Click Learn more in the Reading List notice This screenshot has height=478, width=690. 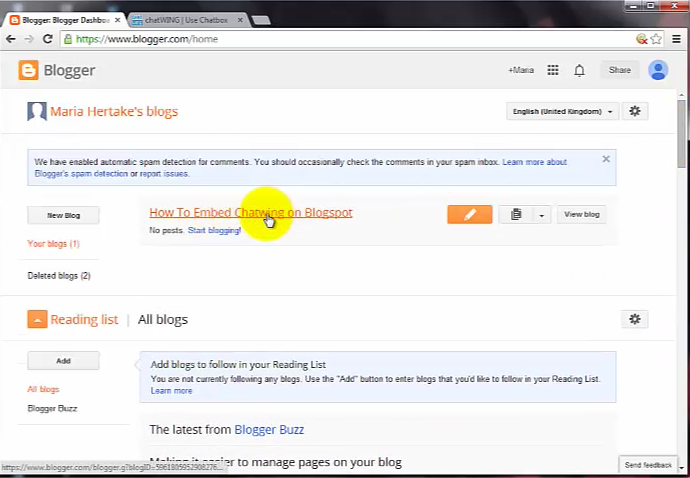(x=171, y=390)
